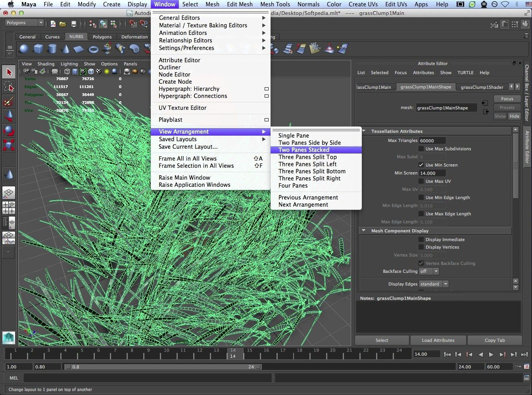Activate the Move tool cone icon
532x395 pixels.
[9, 116]
